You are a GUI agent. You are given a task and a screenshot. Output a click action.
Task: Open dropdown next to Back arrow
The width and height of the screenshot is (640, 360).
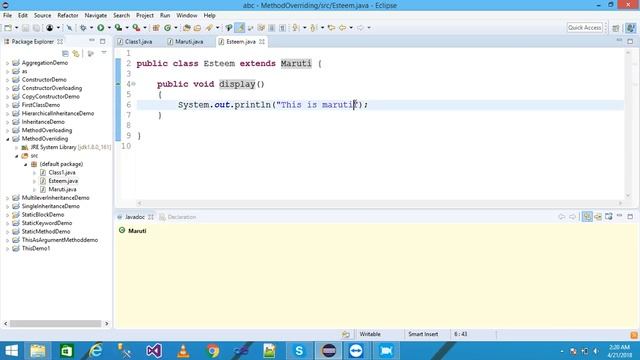351,28
